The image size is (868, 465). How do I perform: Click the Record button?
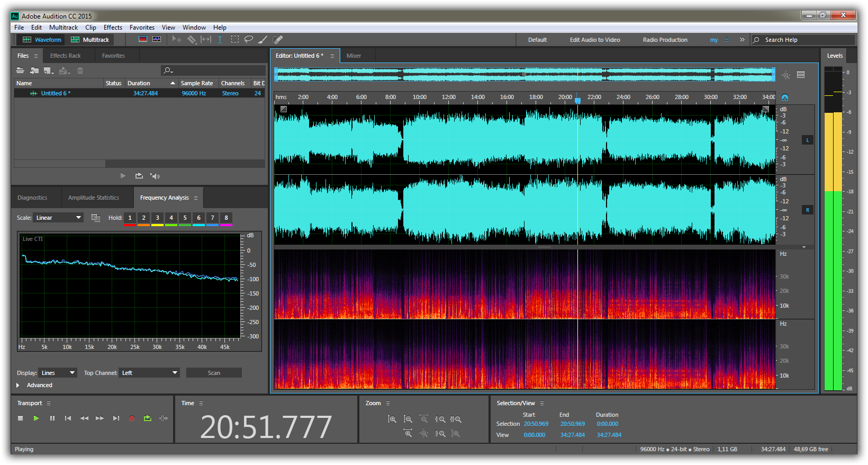(x=132, y=418)
